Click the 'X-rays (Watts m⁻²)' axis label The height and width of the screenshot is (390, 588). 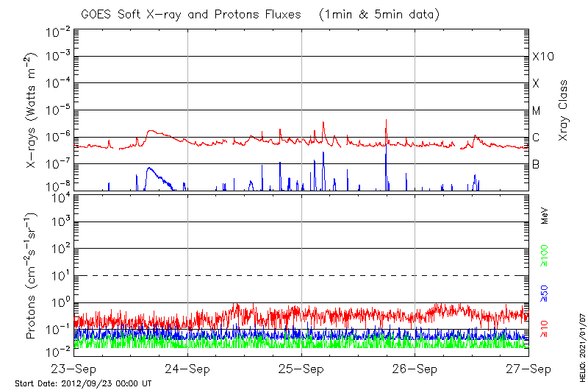[32, 110]
